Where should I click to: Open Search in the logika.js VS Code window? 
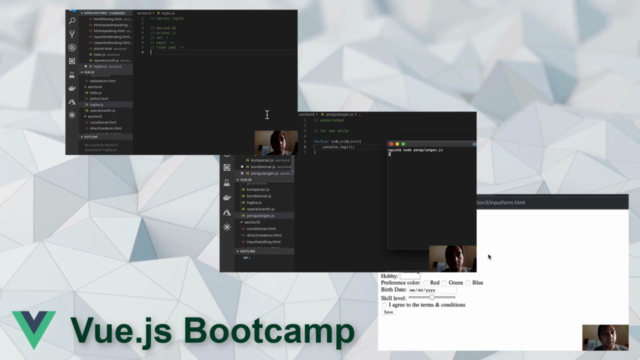(x=72, y=20)
